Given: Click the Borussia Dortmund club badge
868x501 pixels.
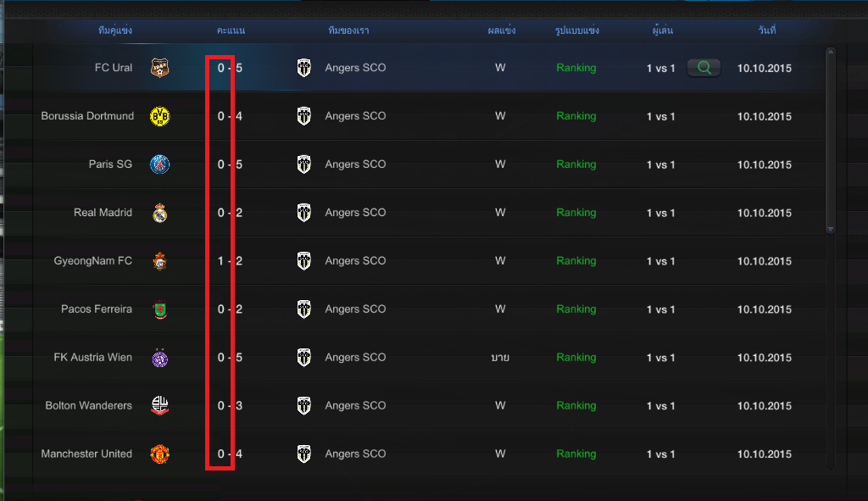Looking at the screenshot, I should coord(159,116).
